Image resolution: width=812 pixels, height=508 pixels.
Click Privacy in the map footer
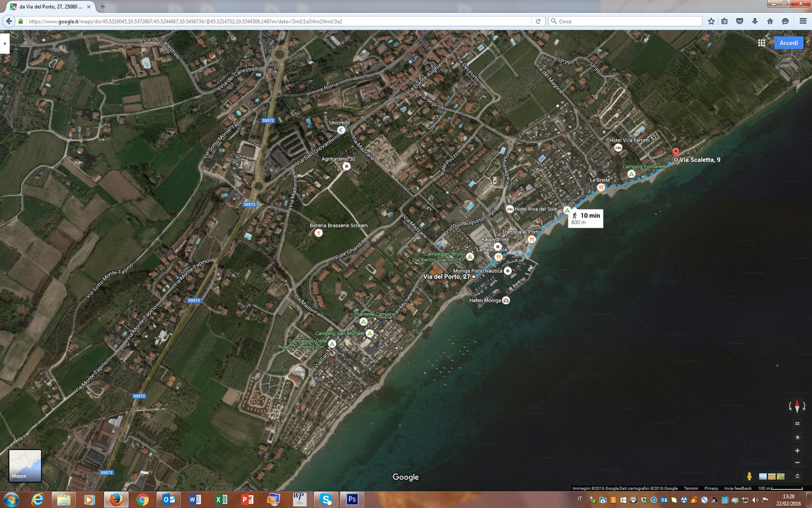710,488
